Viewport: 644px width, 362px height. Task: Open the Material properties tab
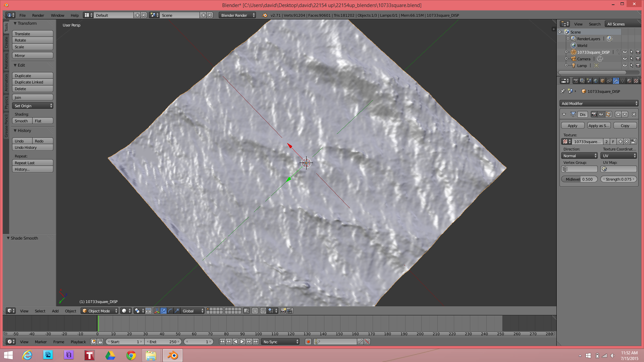[629, 81]
